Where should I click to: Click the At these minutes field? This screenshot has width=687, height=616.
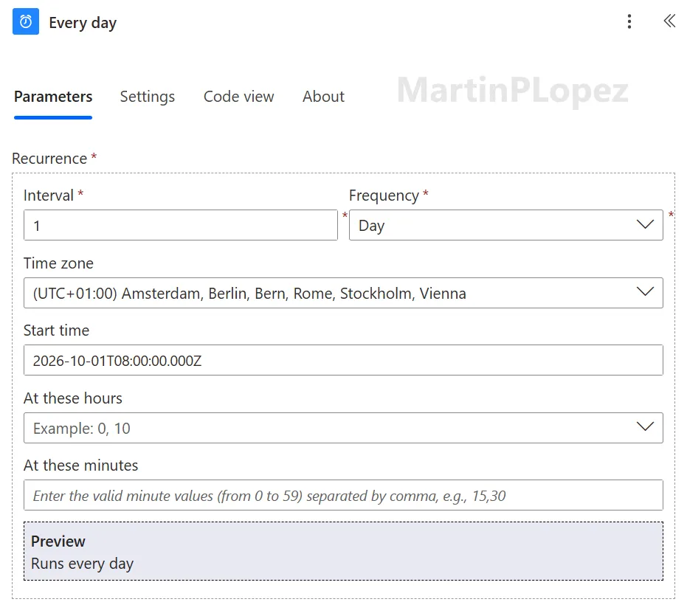coord(343,496)
